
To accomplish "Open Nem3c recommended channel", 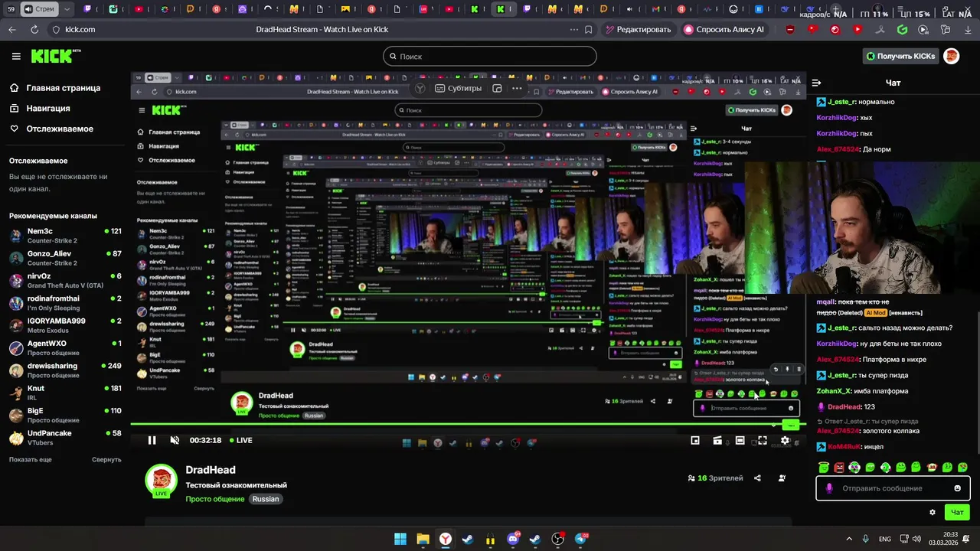I will [65, 235].
